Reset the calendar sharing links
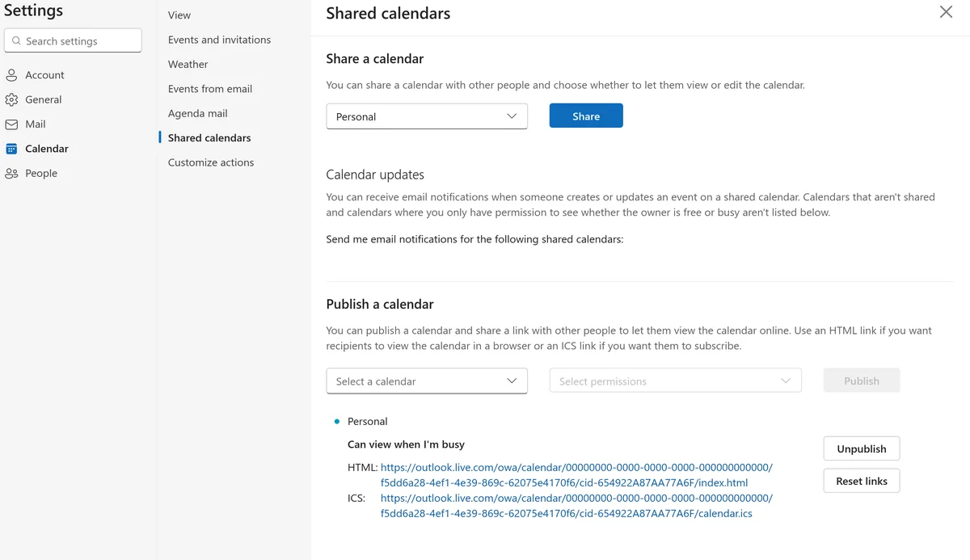This screenshot has width=970, height=560. click(861, 481)
